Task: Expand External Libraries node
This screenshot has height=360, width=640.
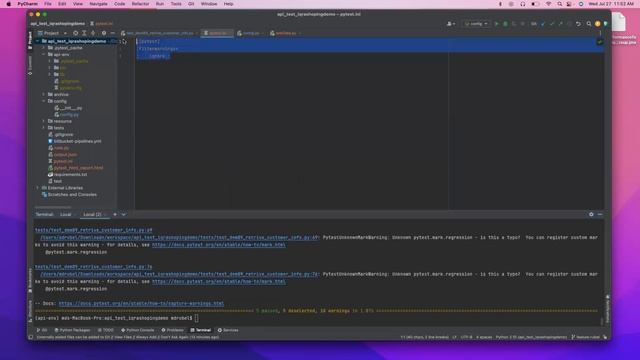Action: (38, 188)
